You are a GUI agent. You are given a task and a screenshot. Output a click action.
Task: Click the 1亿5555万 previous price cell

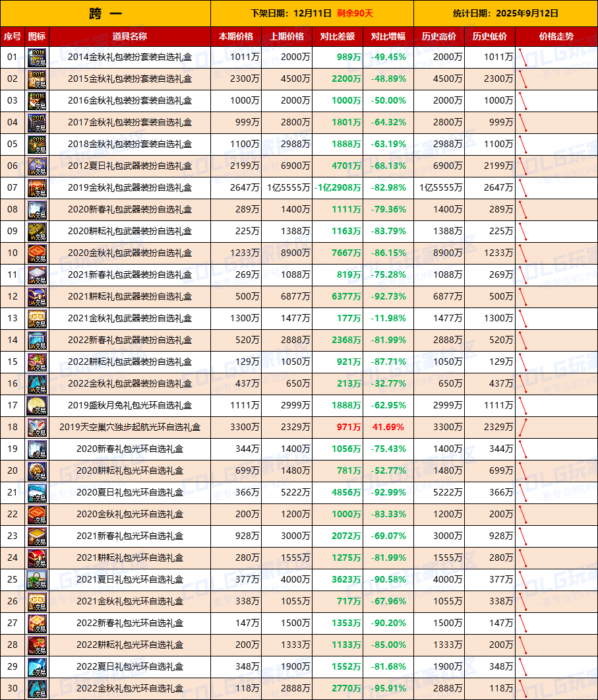(287, 188)
